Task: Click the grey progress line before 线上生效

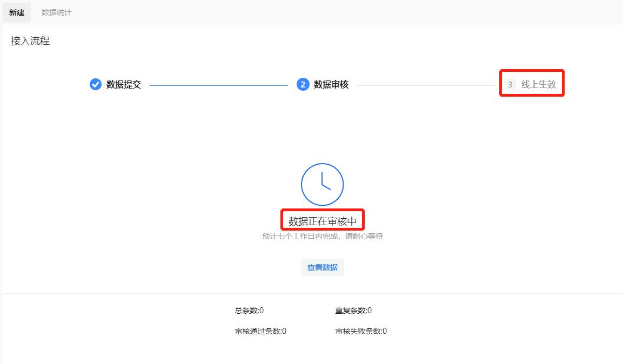Action: 427,85
